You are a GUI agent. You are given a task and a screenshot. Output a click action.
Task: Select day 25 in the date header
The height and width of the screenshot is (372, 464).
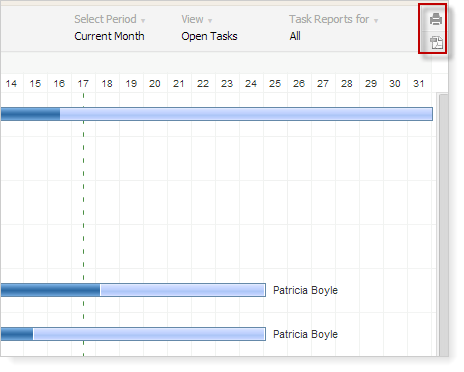coord(275,83)
